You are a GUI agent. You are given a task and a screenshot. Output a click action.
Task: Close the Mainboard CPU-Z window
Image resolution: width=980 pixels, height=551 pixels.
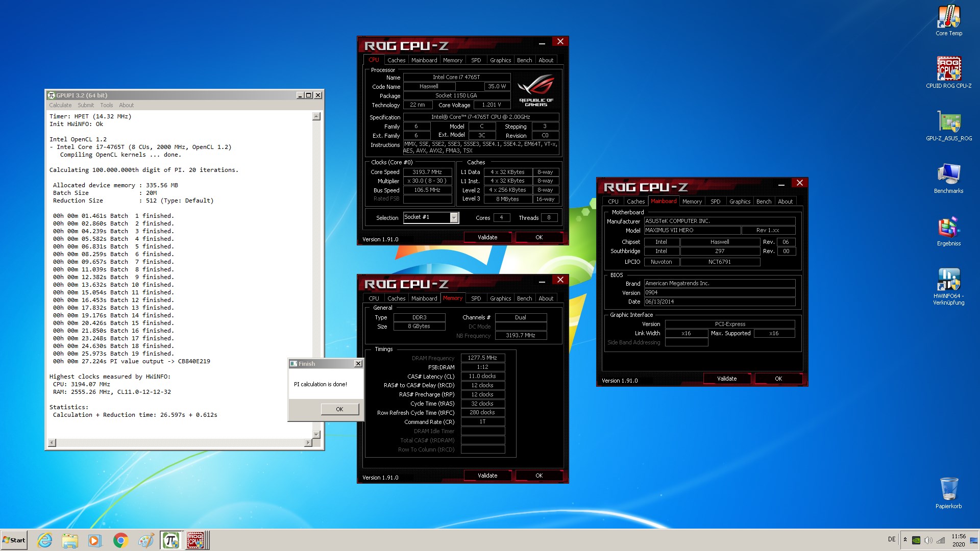[x=800, y=183]
